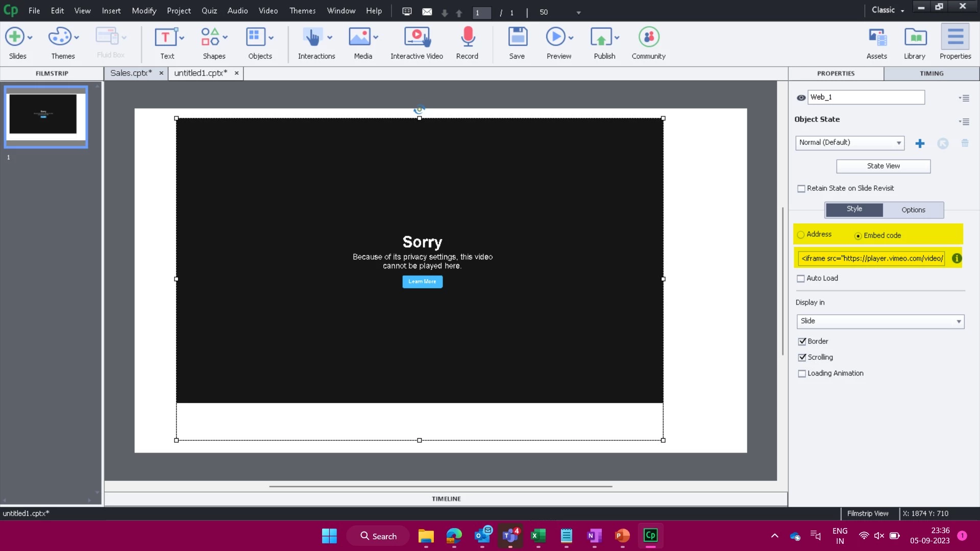This screenshot has width=980, height=551.
Task: Open the Interactions toolbar icon
Action: coord(312,37)
